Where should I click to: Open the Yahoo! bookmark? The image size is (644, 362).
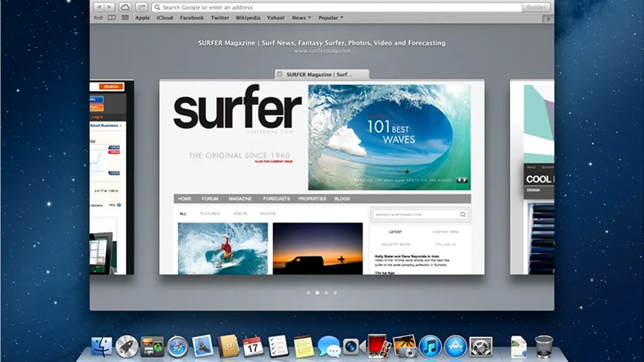[276, 18]
